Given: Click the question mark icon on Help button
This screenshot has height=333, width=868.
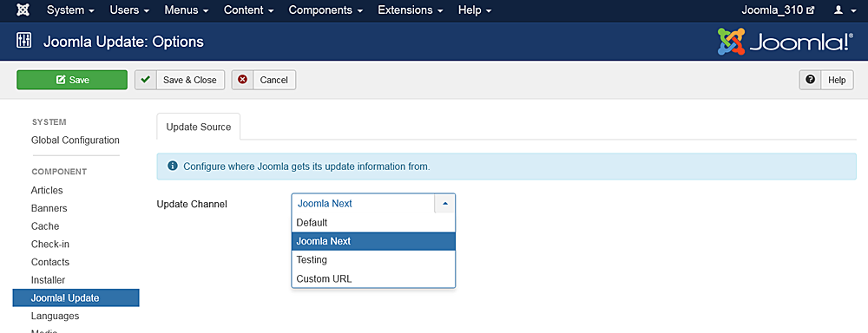Looking at the screenshot, I should point(811,80).
